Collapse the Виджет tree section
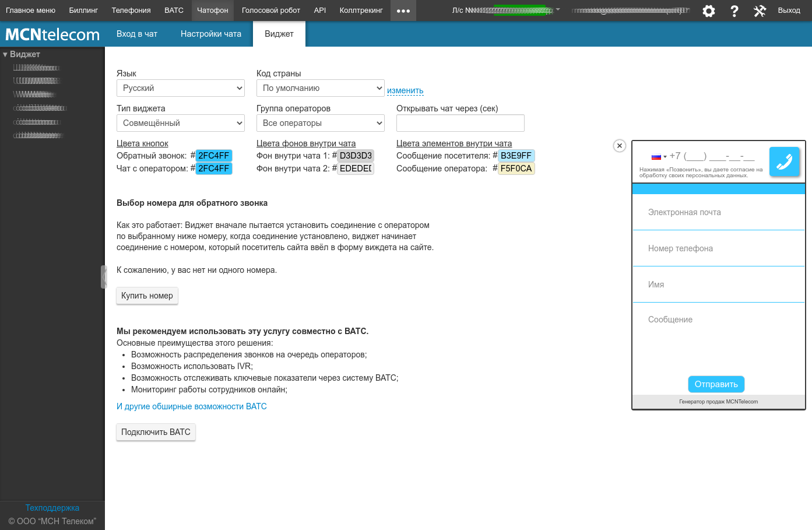Screen dimensions: 812x530 (5, 54)
